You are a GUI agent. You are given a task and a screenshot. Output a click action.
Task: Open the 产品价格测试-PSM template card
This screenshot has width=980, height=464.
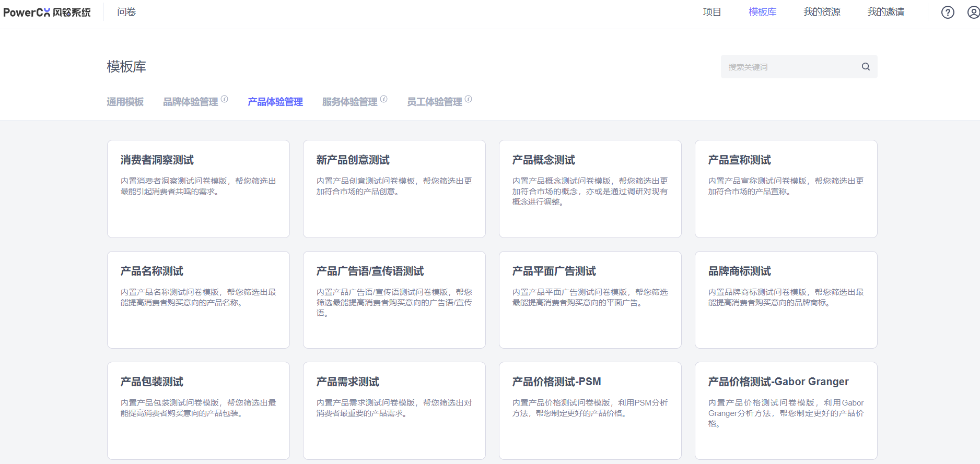(x=590, y=410)
